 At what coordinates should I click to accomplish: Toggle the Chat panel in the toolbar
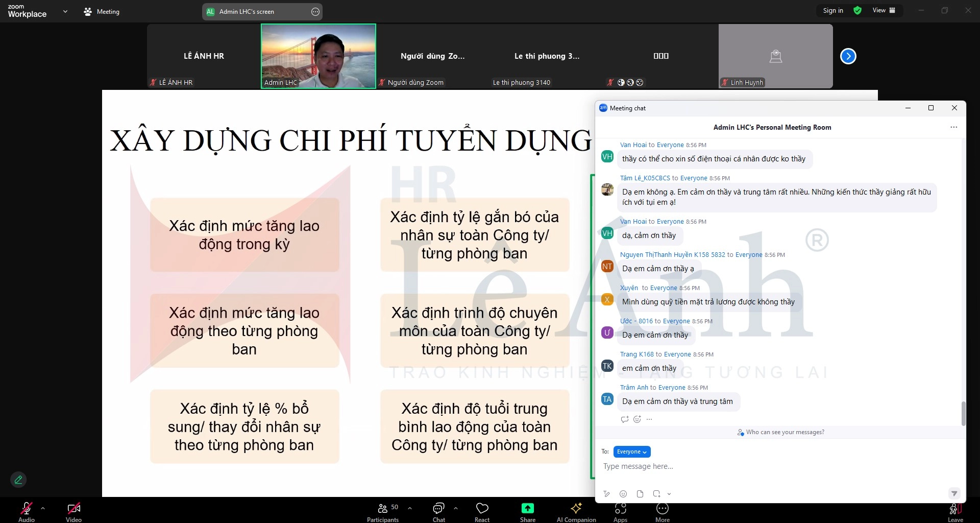click(438, 511)
